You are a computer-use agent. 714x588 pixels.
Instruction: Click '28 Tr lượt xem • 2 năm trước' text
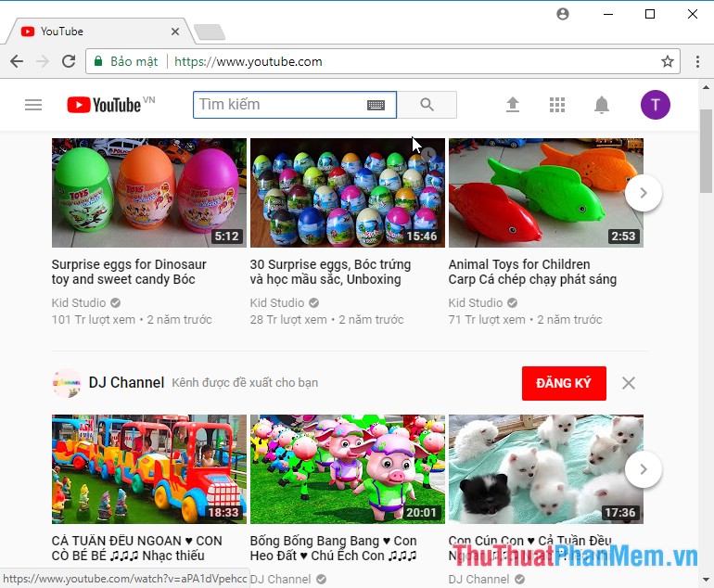coord(327,320)
